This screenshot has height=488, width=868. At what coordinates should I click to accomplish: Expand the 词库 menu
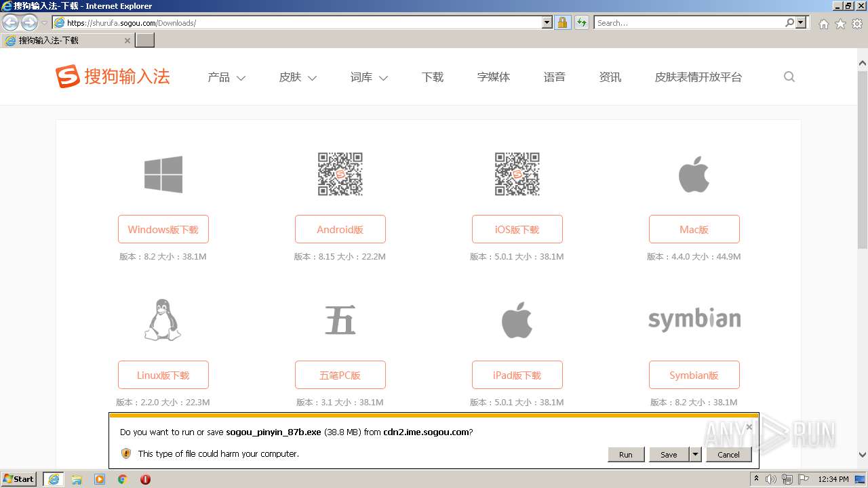369,77
